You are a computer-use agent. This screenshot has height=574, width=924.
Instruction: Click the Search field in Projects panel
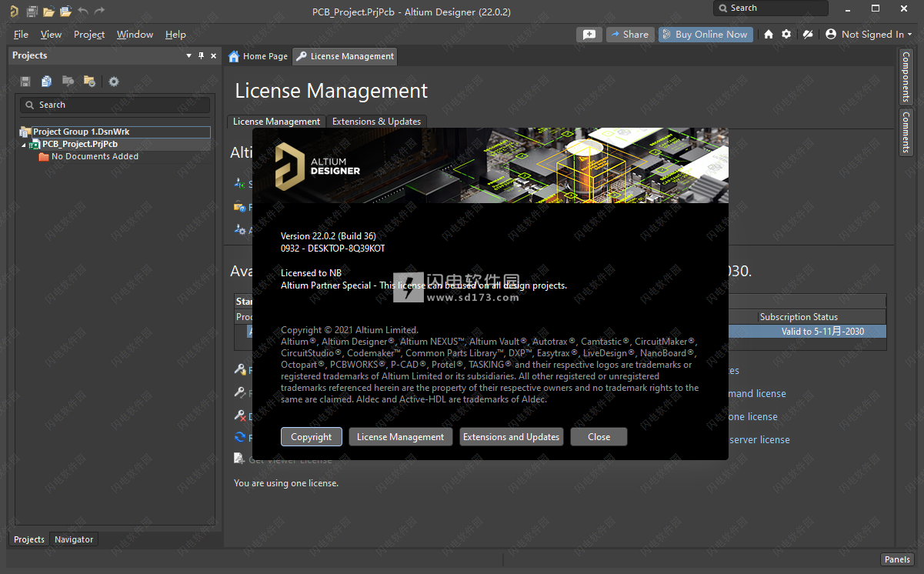point(114,105)
